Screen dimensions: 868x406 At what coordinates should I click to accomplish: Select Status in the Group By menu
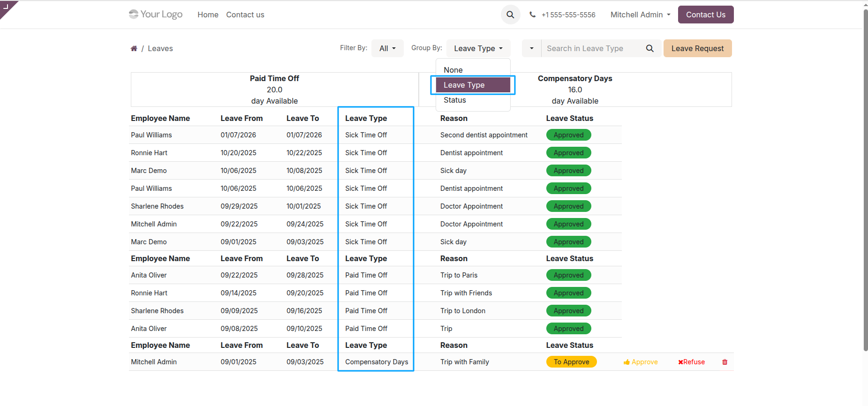(473, 100)
